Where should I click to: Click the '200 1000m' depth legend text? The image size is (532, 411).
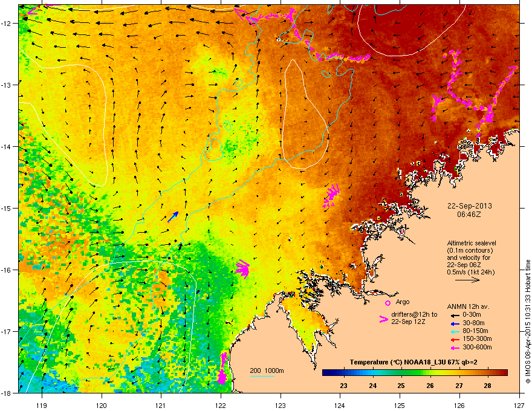[267, 371]
